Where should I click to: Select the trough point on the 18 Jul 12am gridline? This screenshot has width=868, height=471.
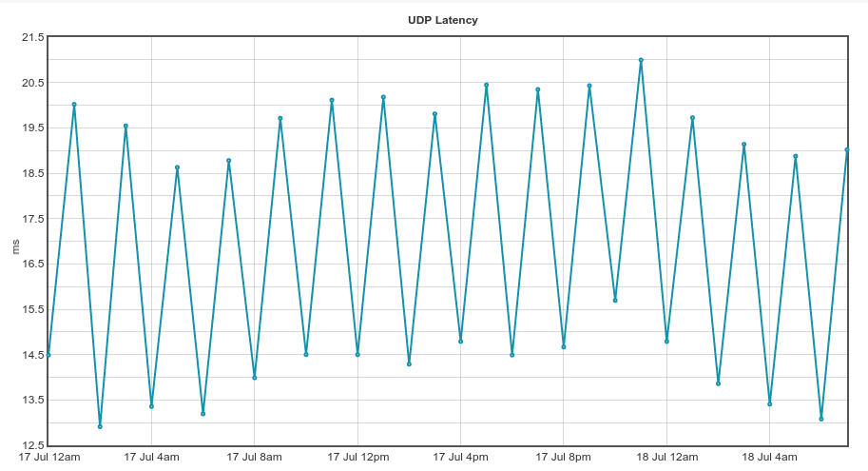[x=666, y=342]
